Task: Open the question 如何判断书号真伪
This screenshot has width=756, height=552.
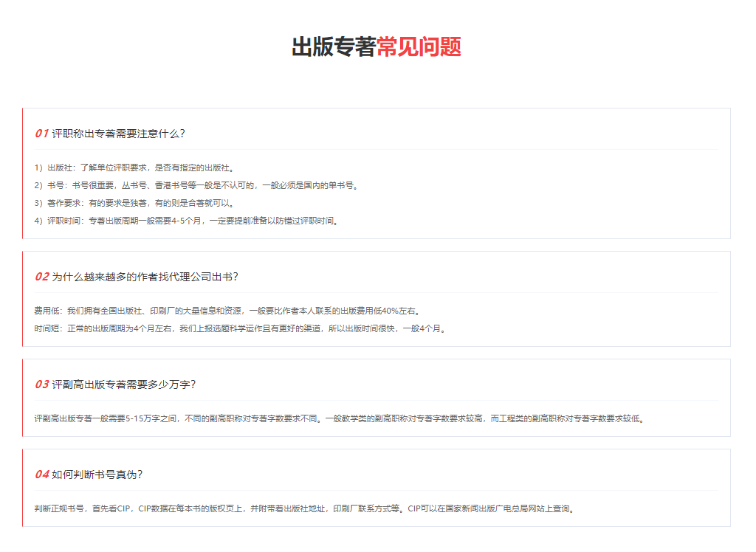Action: pos(97,475)
